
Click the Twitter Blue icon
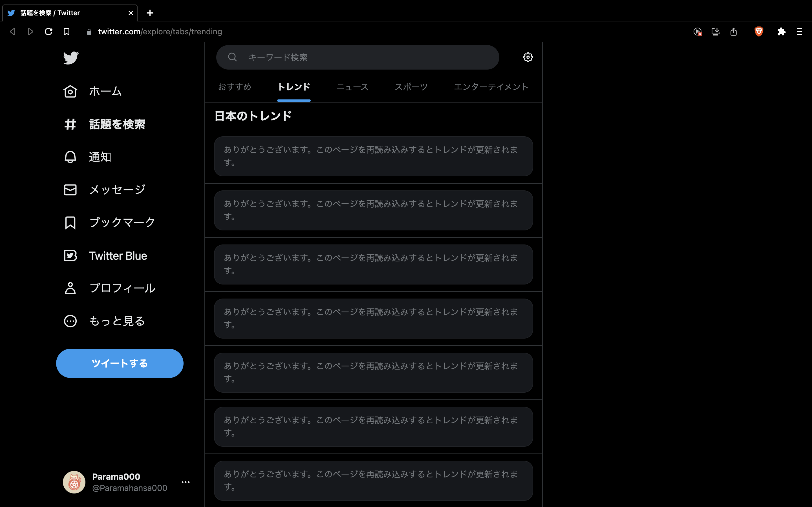tap(70, 255)
